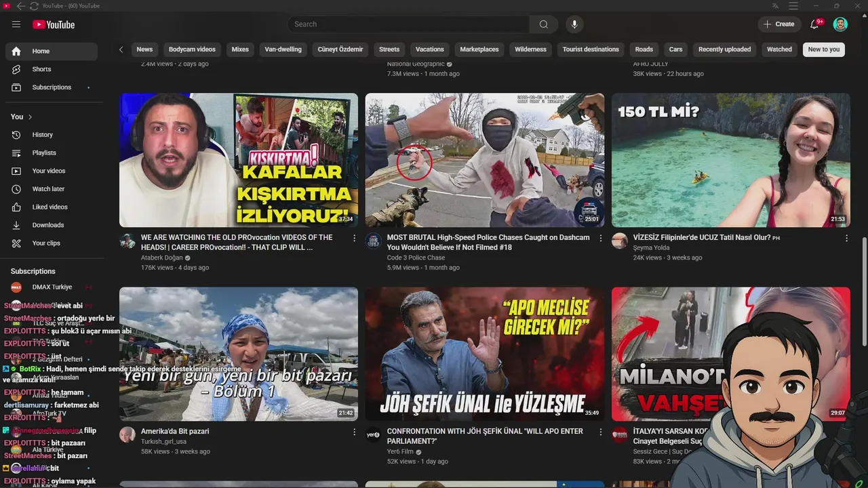Screen dimensions: 868x488
Task: Select the Vacations chip
Action: click(x=430, y=49)
